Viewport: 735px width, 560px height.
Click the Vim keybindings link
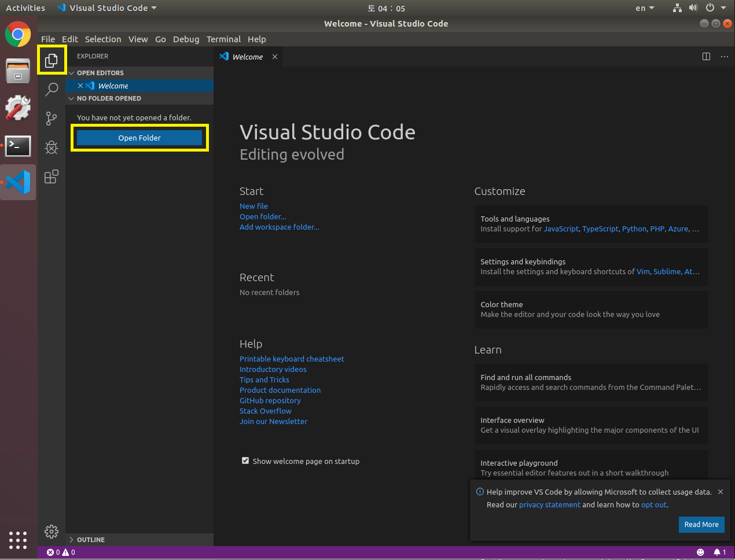coord(643,271)
